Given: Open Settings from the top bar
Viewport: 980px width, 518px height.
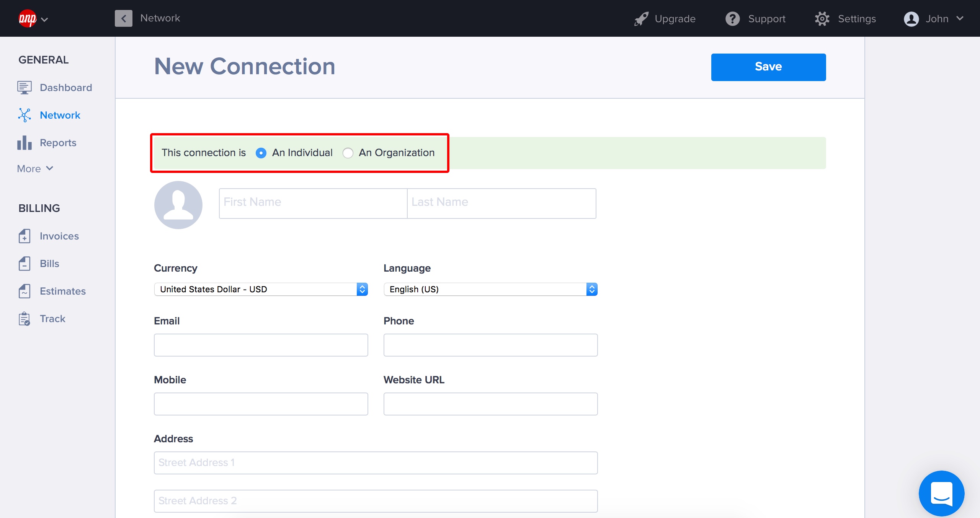Looking at the screenshot, I should coord(846,19).
